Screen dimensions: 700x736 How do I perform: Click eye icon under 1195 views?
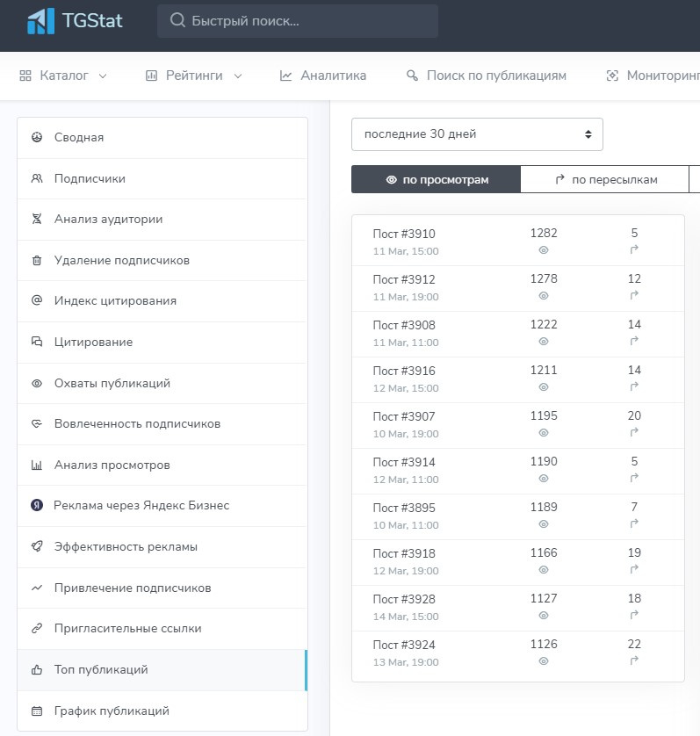(x=544, y=433)
